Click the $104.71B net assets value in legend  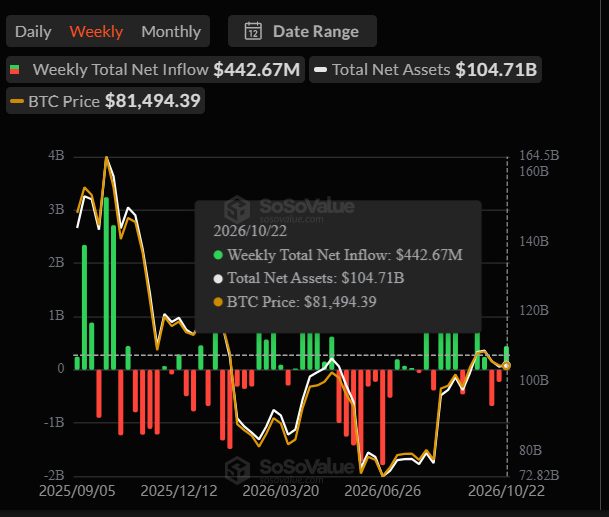496,70
